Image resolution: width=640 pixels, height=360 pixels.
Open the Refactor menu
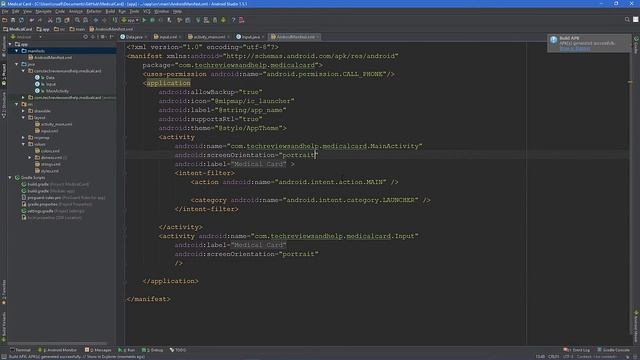[94, 11]
